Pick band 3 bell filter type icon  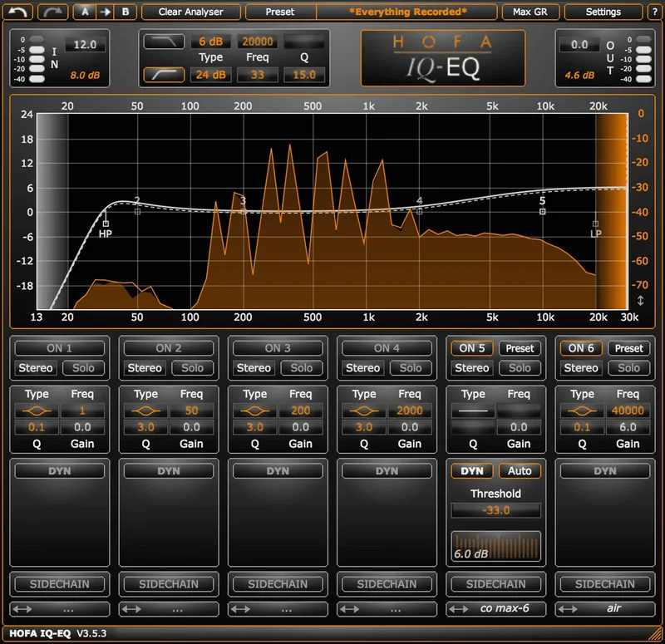(254, 410)
